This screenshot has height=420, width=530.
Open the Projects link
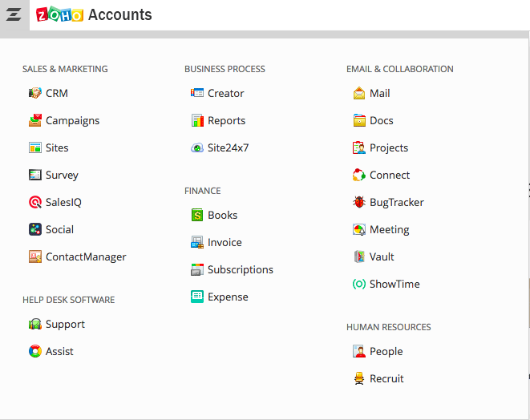pos(389,148)
